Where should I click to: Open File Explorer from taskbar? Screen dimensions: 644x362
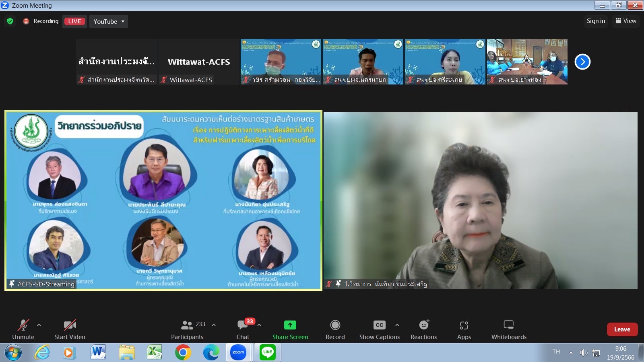pos(127,353)
